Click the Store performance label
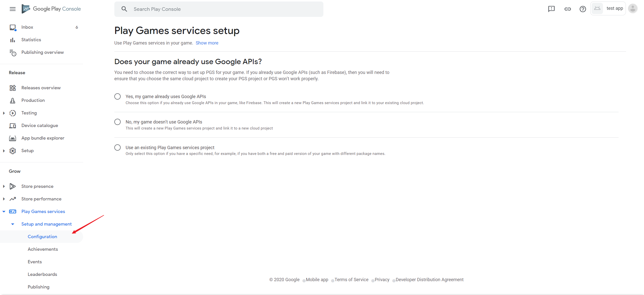 tap(41, 199)
